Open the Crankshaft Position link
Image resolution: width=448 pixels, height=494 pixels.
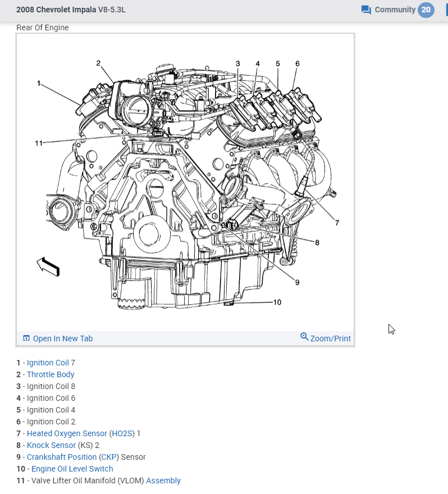[62, 457]
